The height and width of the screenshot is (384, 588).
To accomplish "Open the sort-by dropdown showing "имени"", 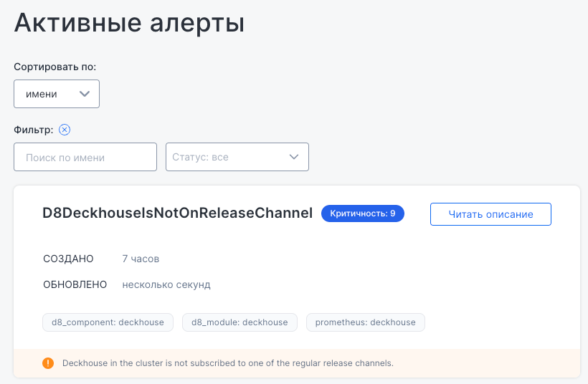I will point(57,94).
